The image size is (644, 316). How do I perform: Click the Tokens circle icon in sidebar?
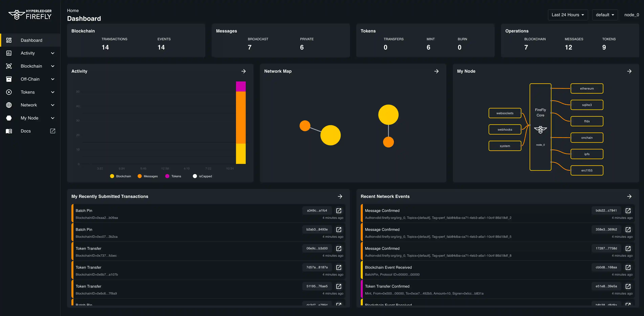[x=9, y=92]
